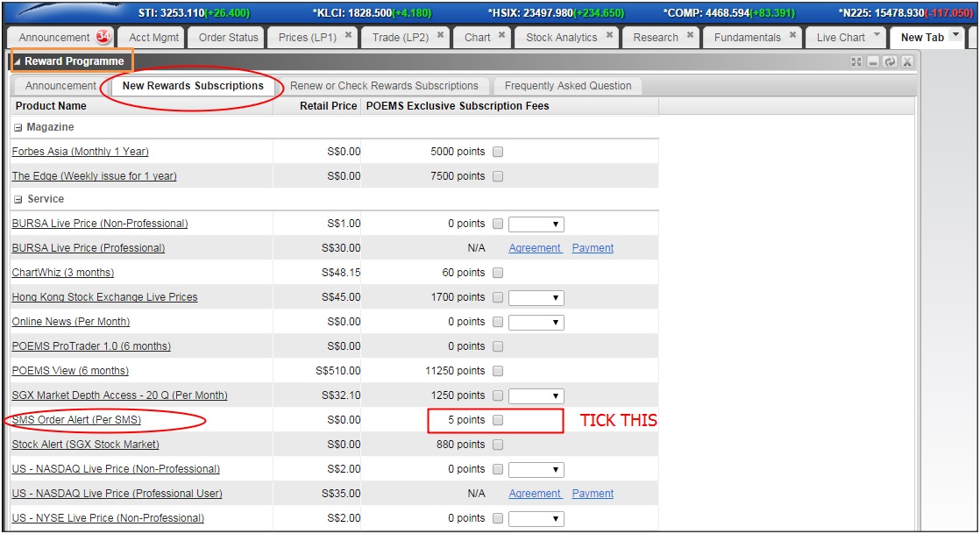
Task: Open the Reward Programme Announcement sub-tab
Action: coord(60,86)
